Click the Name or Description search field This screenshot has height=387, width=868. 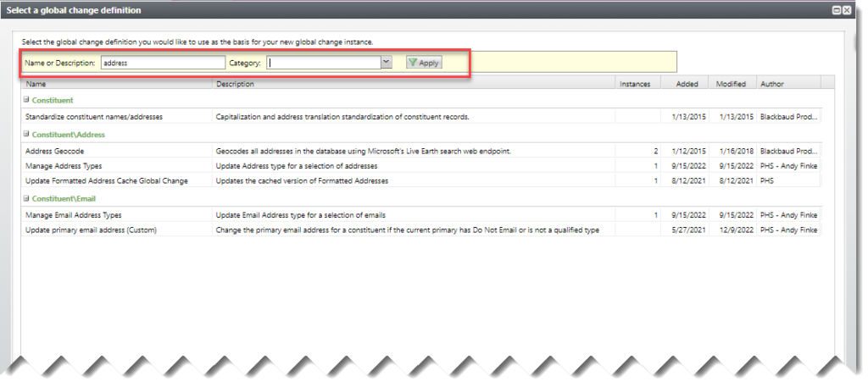(x=162, y=63)
